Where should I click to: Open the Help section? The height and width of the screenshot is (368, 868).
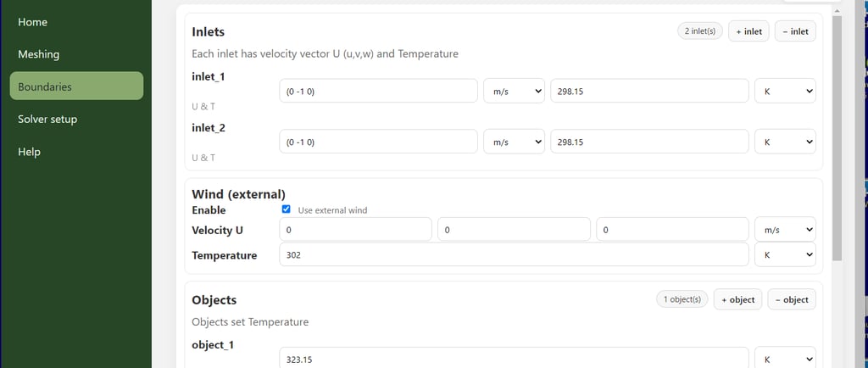coord(29,152)
